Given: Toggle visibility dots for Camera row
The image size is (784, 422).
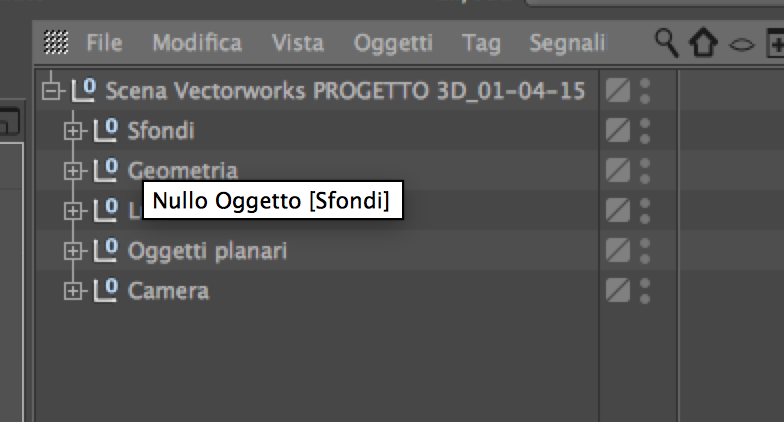Looking at the screenshot, I should coord(645,291).
